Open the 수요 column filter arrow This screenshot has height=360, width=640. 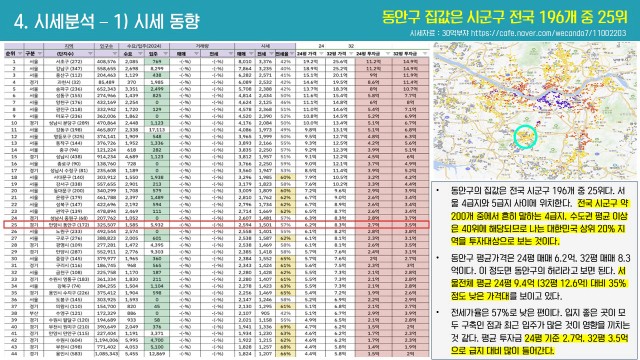pos(140,54)
